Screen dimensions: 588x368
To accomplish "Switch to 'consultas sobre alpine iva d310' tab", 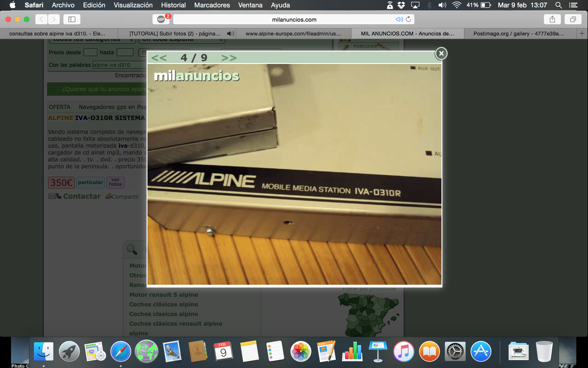I will coord(59,34).
